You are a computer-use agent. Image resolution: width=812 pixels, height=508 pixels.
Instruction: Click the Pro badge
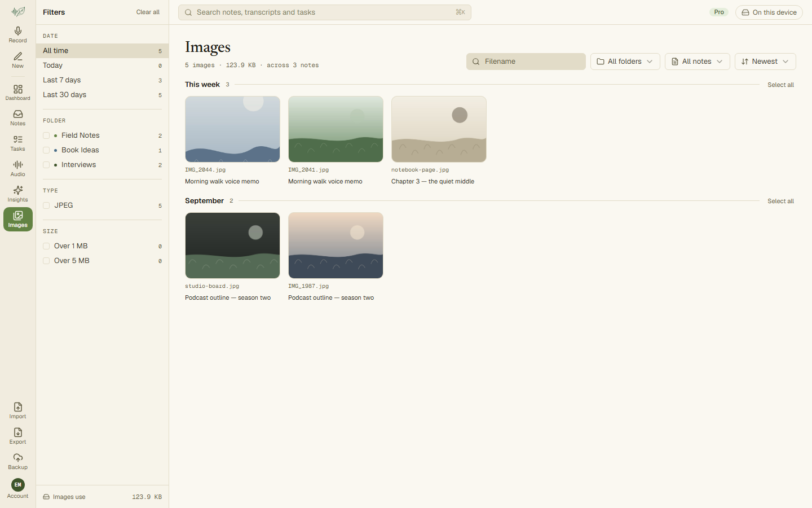(x=719, y=12)
